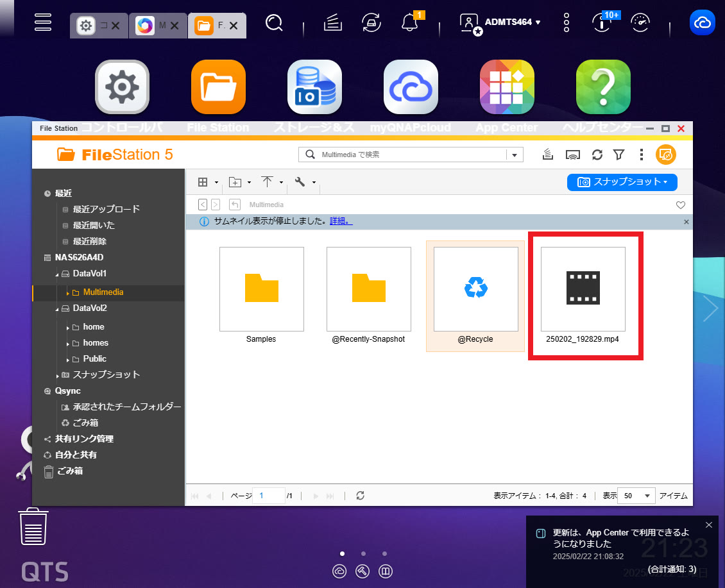
Task: Expand the home folder node
Action: click(x=67, y=328)
